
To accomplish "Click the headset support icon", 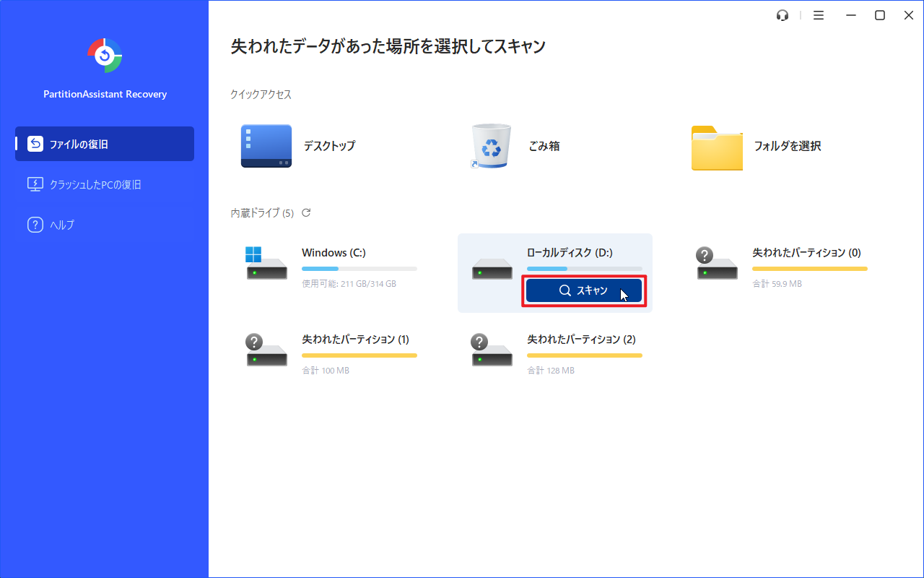I will pos(783,15).
